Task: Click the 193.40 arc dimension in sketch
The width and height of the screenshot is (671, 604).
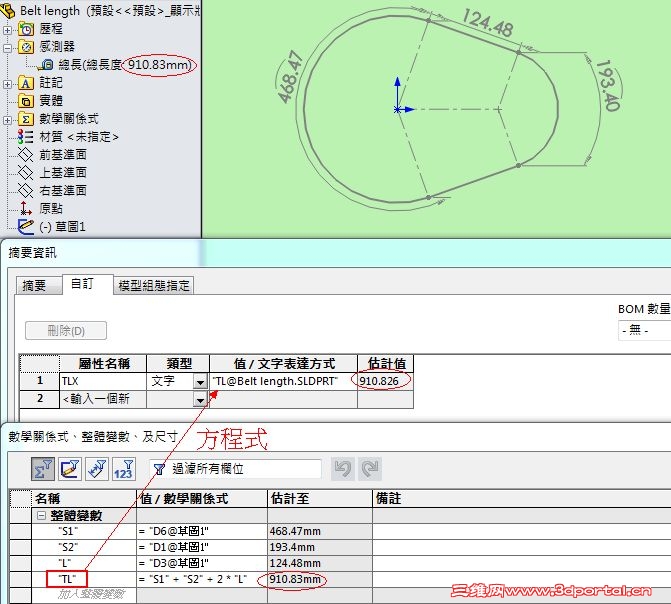Action: coord(608,85)
